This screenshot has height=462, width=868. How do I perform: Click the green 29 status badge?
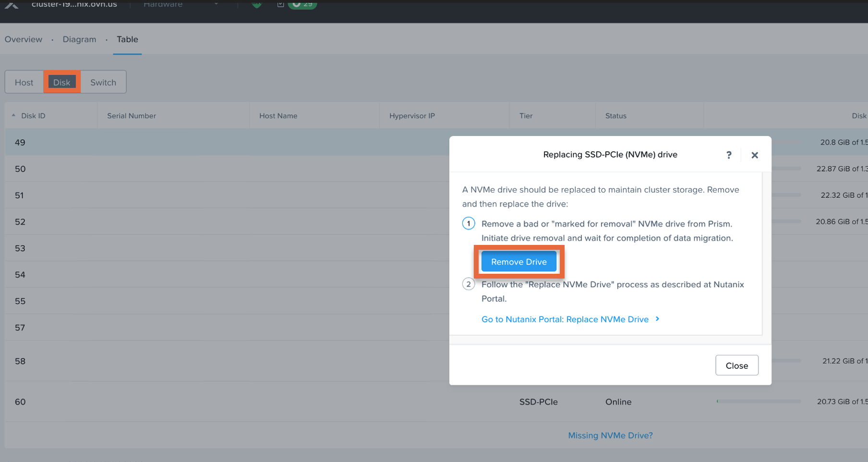point(302,4)
